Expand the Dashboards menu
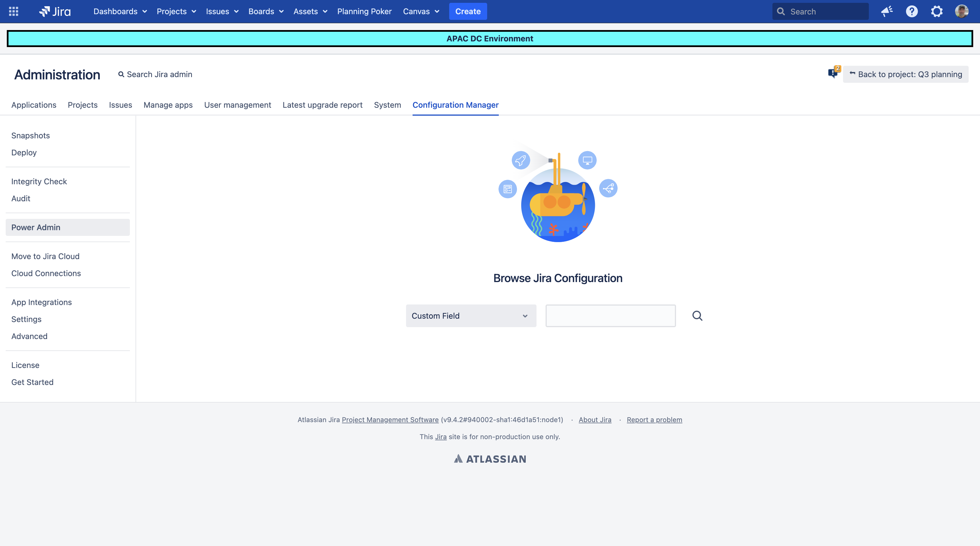The width and height of the screenshot is (980, 546). [x=120, y=11]
